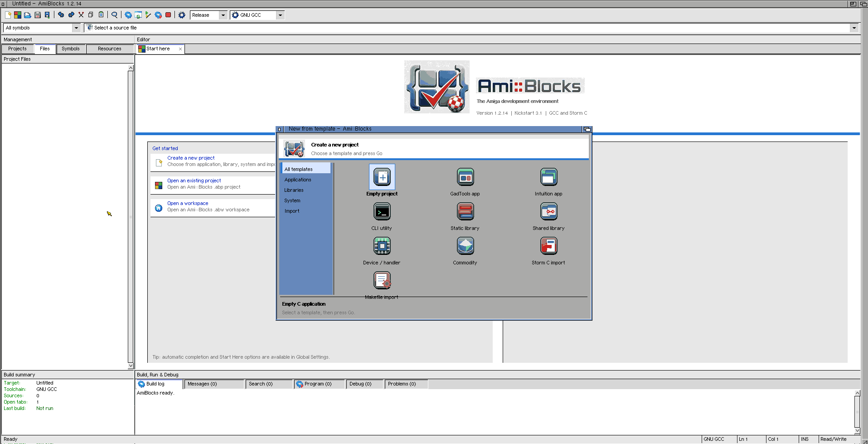Close the Start here tab

[x=180, y=49]
